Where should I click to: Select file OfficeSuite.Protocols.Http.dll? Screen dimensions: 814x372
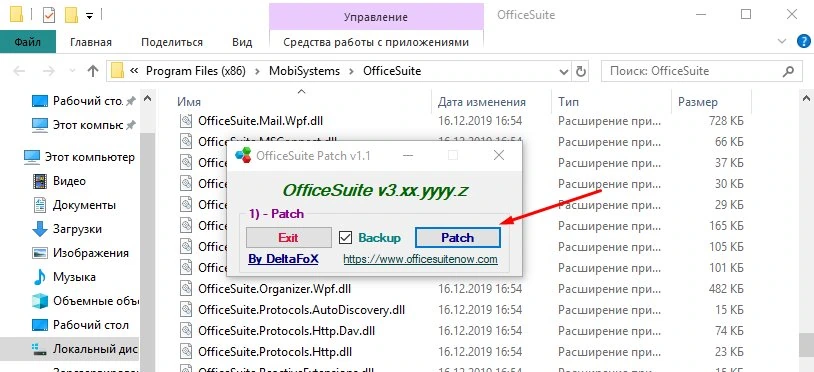(x=276, y=351)
